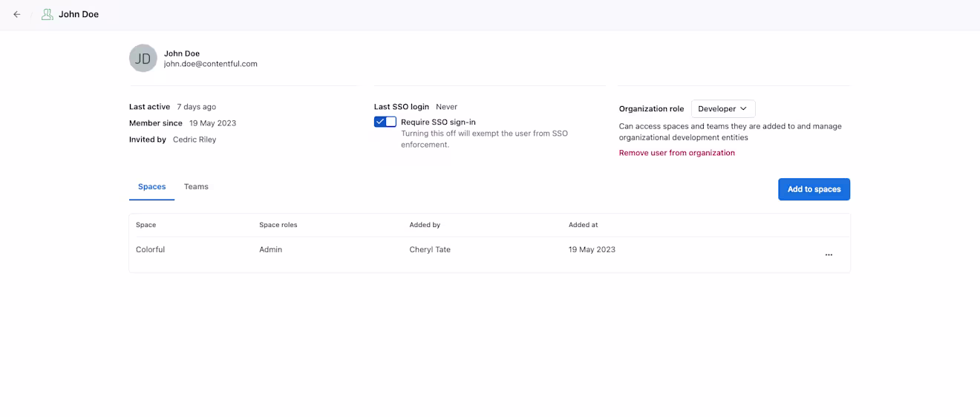Viewport: 980px width, 417px height.
Task: Click the Space column header
Action: [146, 225]
